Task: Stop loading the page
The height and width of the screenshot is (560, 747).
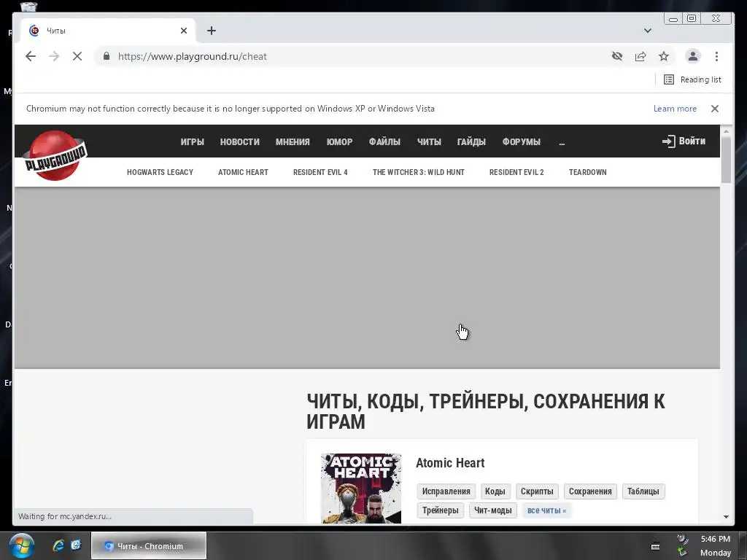Action: pos(77,56)
